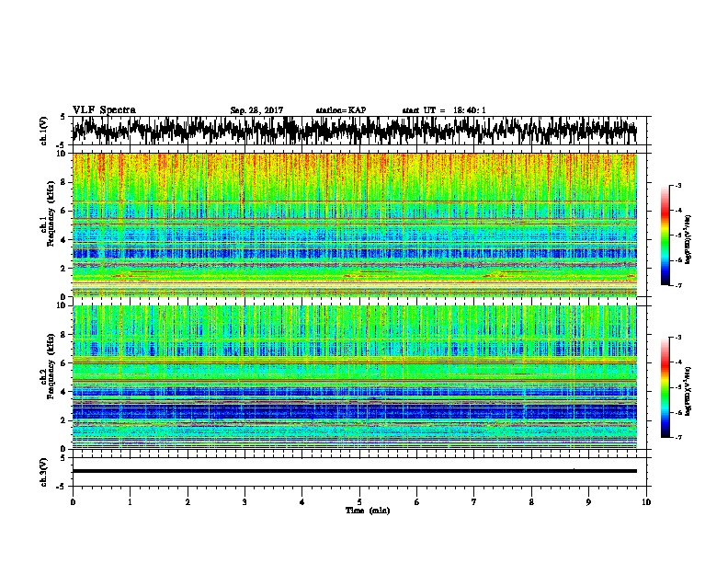728x563 pixels.
Task: Click the "6" kHz tick of ch.2 frequency axis
Action: tap(64, 362)
